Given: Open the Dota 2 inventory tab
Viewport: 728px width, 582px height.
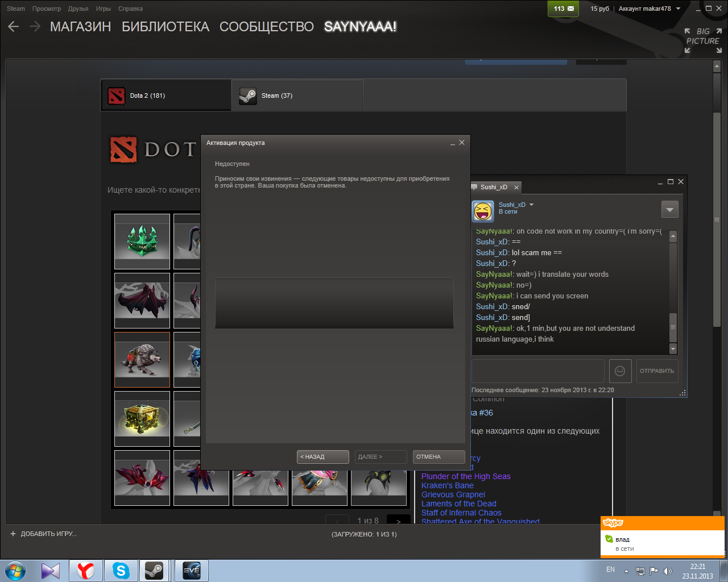Looking at the screenshot, I should pyautogui.click(x=166, y=95).
